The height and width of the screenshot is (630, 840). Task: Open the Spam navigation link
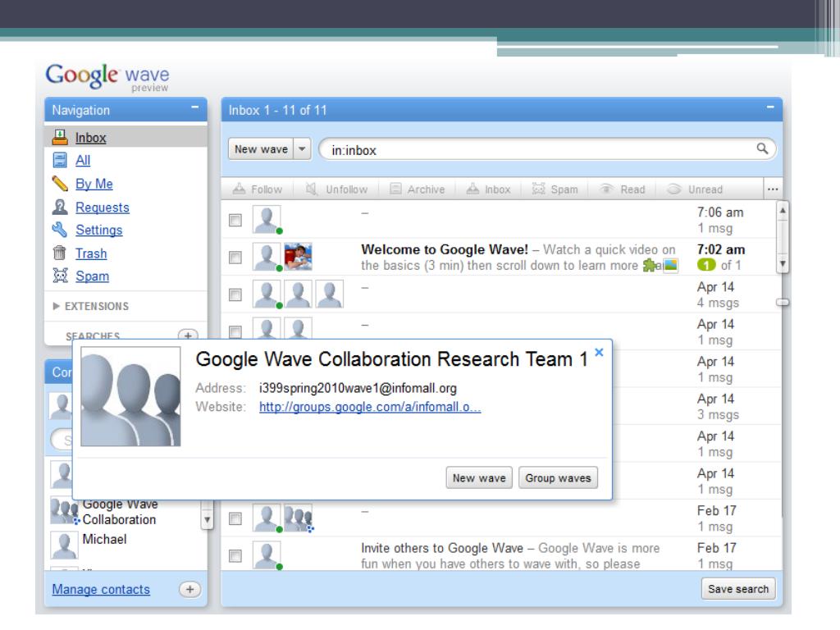tap(92, 276)
